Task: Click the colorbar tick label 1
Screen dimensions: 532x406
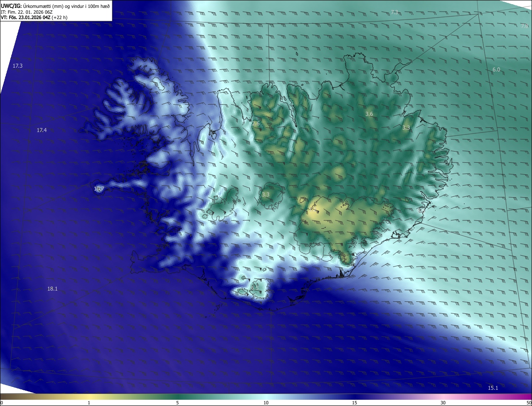Action: pyautogui.click(x=89, y=403)
